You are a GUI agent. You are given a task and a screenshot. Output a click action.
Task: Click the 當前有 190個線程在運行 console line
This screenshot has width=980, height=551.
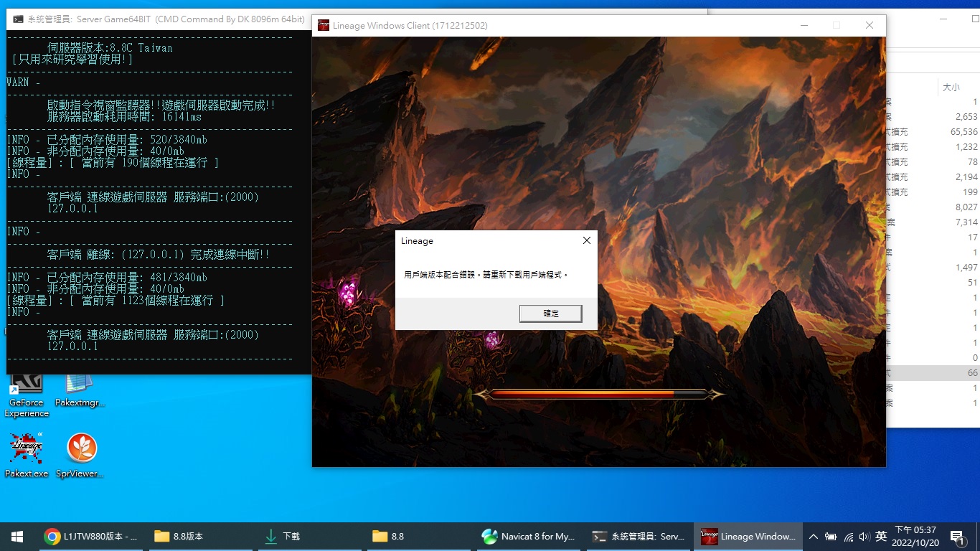coord(113,163)
